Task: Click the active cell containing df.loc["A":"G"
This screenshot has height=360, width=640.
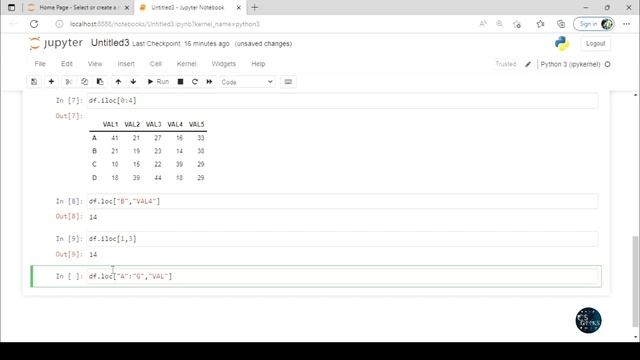Action: tap(342, 276)
